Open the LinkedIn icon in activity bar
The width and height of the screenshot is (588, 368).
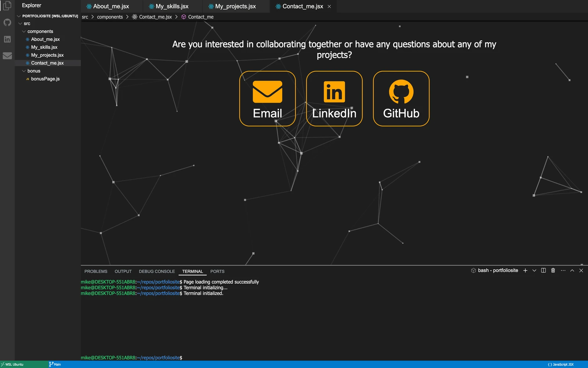point(7,39)
